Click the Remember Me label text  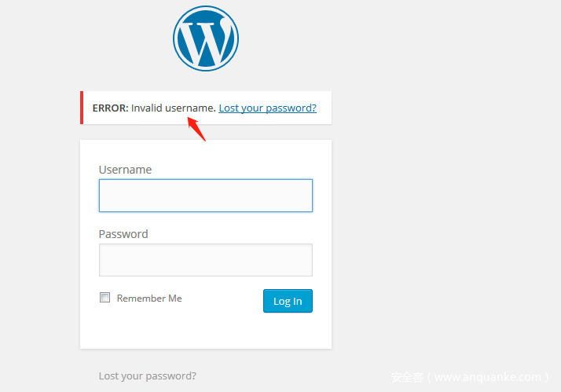tap(149, 299)
